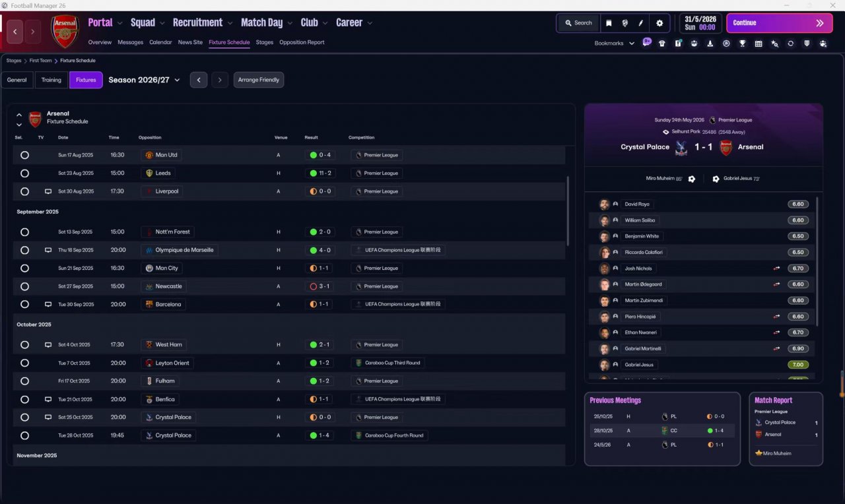This screenshot has width=845, height=504.
Task: Click the UEFA Champions League tag on Marseille row
Action: pyautogui.click(x=398, y=251)
